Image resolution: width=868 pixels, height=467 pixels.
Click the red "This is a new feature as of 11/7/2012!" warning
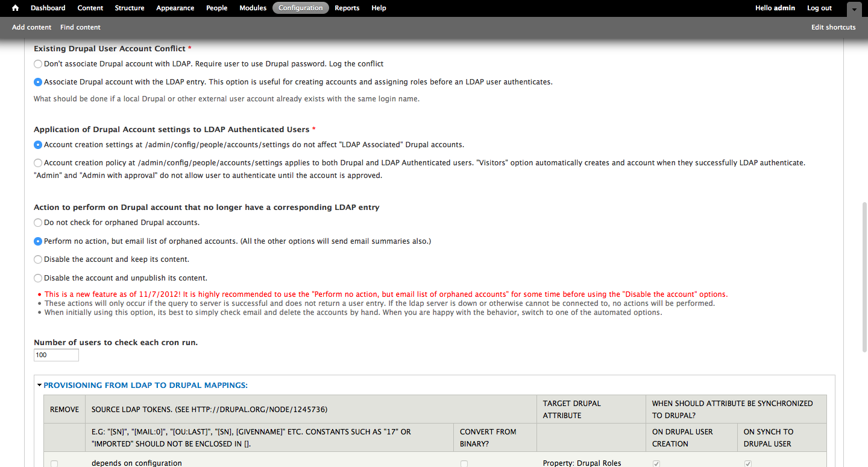pyautogui.click(x=386, y=294)
